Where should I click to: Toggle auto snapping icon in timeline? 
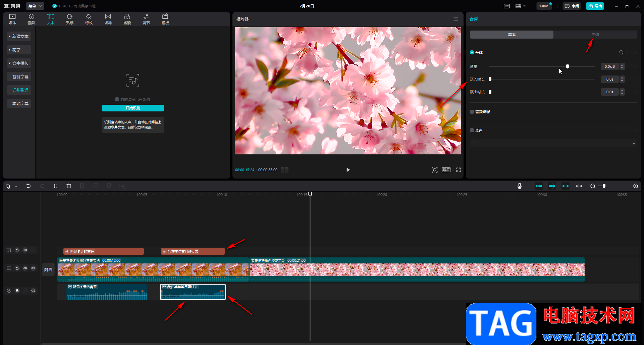pyautogui.click(x=552, y=186)
